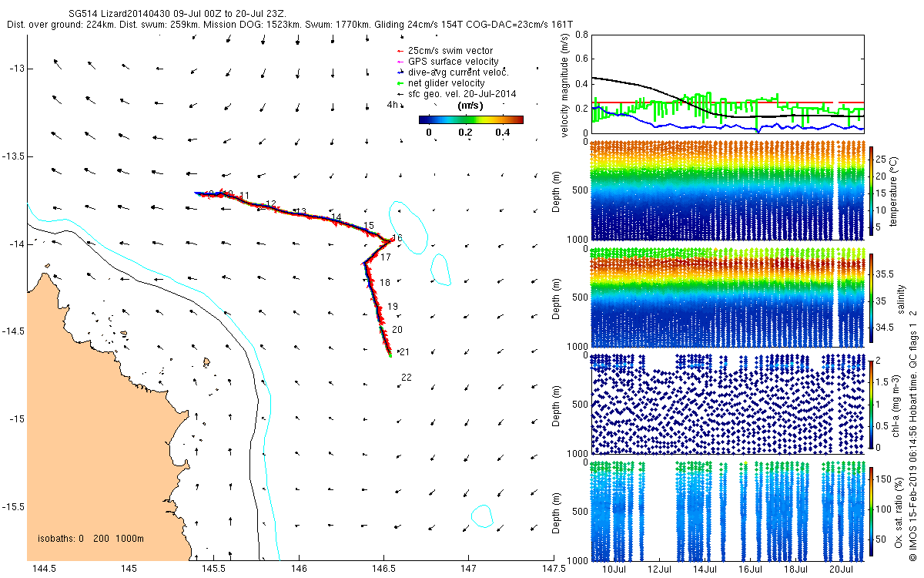Click the "0.8" tick on the velocity magnitude axis
Screen dimensions: 924x578
[581, 35]
